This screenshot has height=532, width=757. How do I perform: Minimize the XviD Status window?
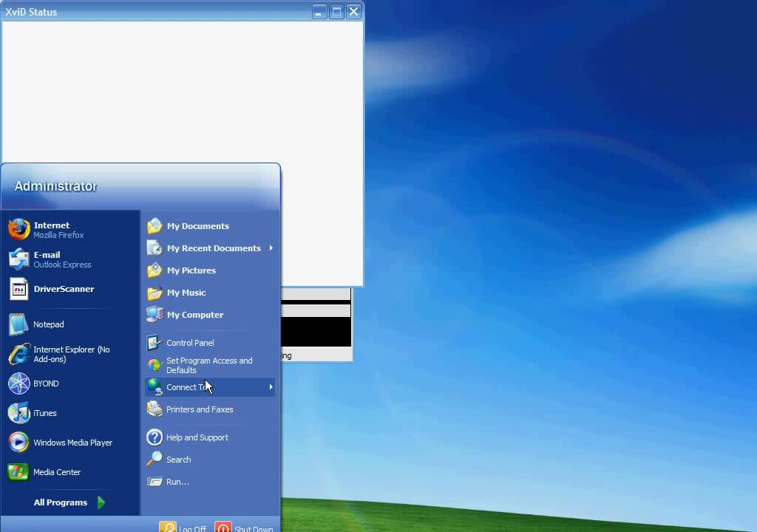[x=319, y=12]
